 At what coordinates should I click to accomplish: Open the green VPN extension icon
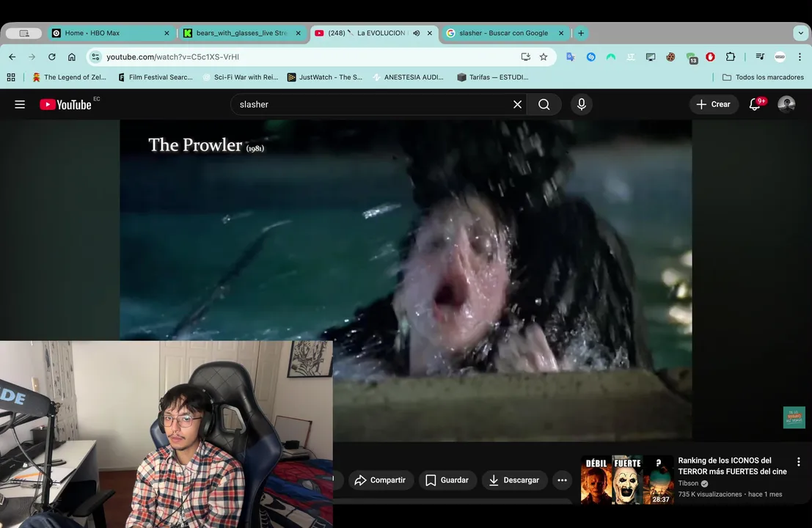pos(611,57)
